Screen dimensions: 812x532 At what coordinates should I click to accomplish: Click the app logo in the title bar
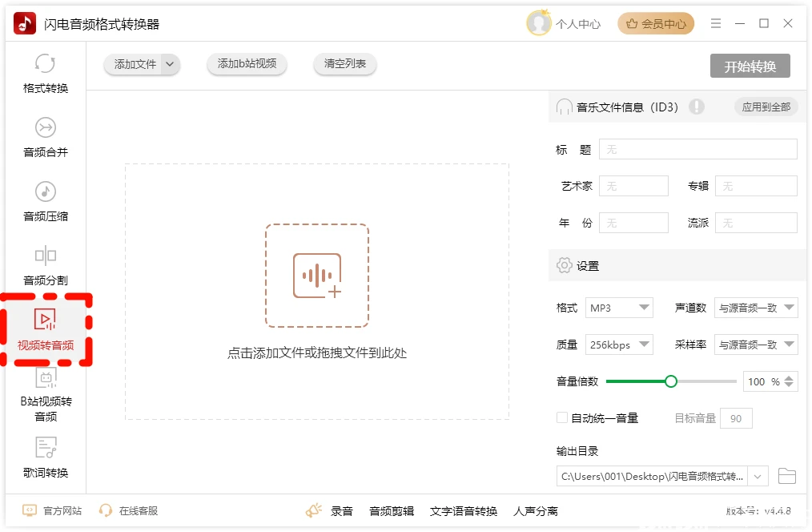24,23
